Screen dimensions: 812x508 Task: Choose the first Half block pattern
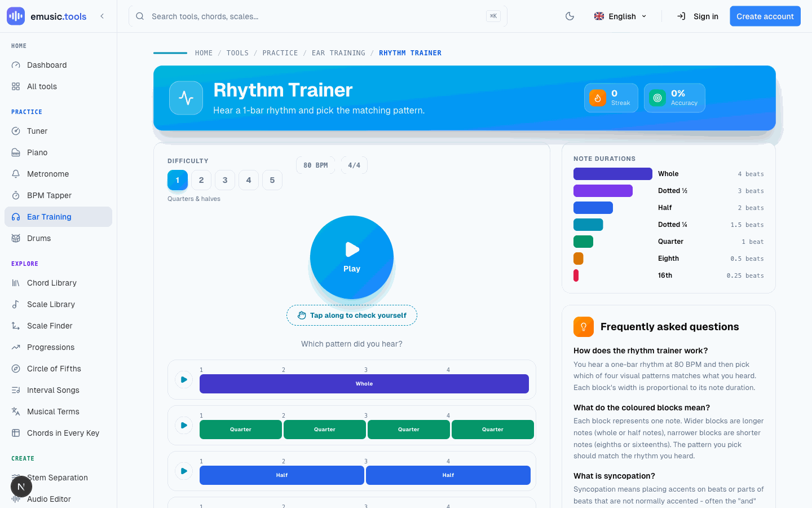pos(282,475)
